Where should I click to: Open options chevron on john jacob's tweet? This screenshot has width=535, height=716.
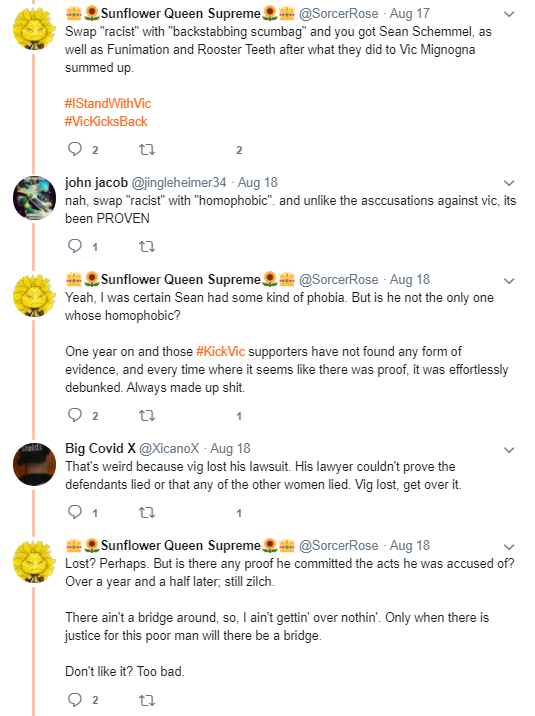click(x=509, y=183)
